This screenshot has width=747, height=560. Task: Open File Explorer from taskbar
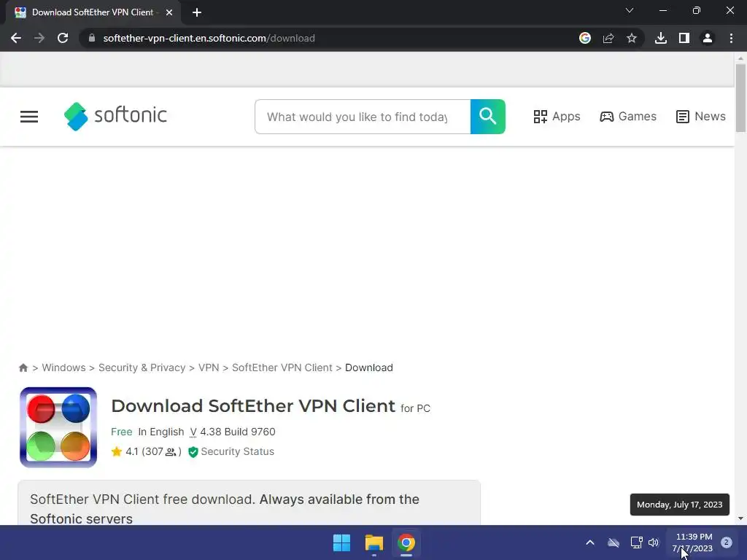(x=374, y=542)
